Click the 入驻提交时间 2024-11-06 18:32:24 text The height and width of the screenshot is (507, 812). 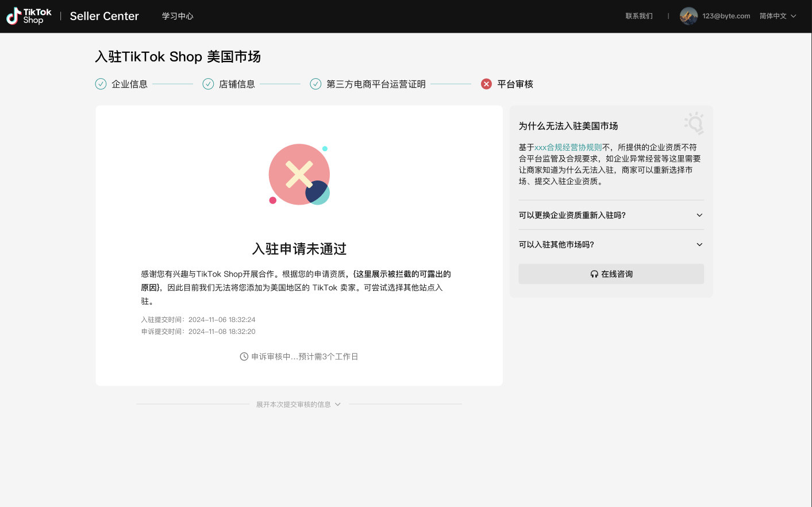198,320
